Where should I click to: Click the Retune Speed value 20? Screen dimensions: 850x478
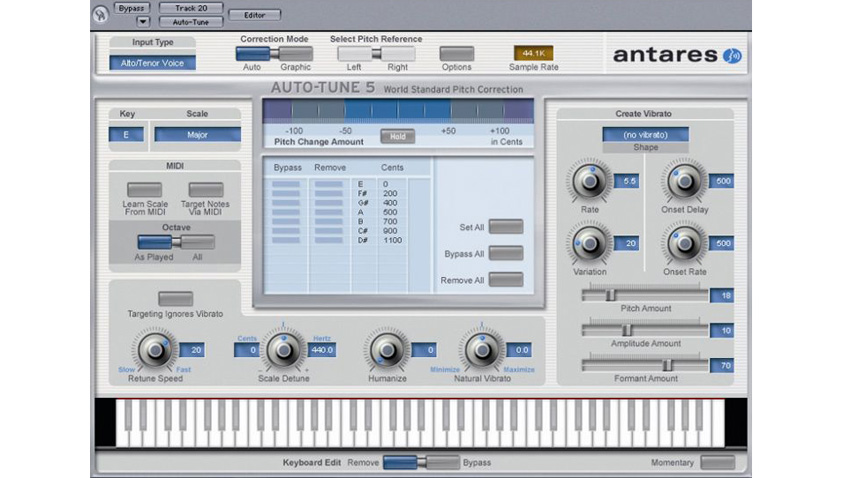192,350
